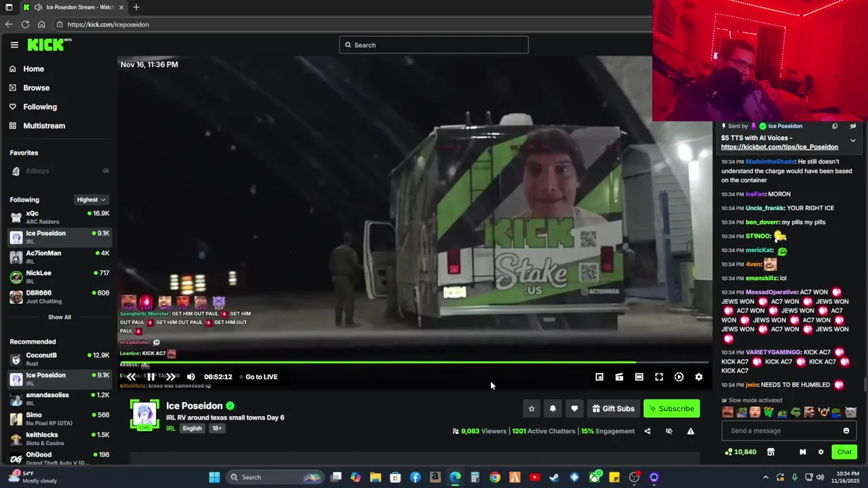Open emote picker in chat box
868x488 pixels.
(x=846, y=431)
